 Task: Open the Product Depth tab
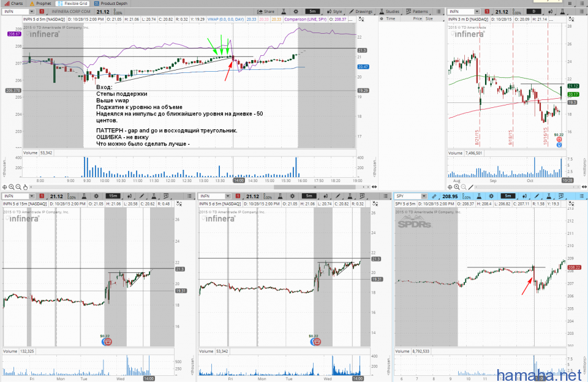tap(111, 3)
